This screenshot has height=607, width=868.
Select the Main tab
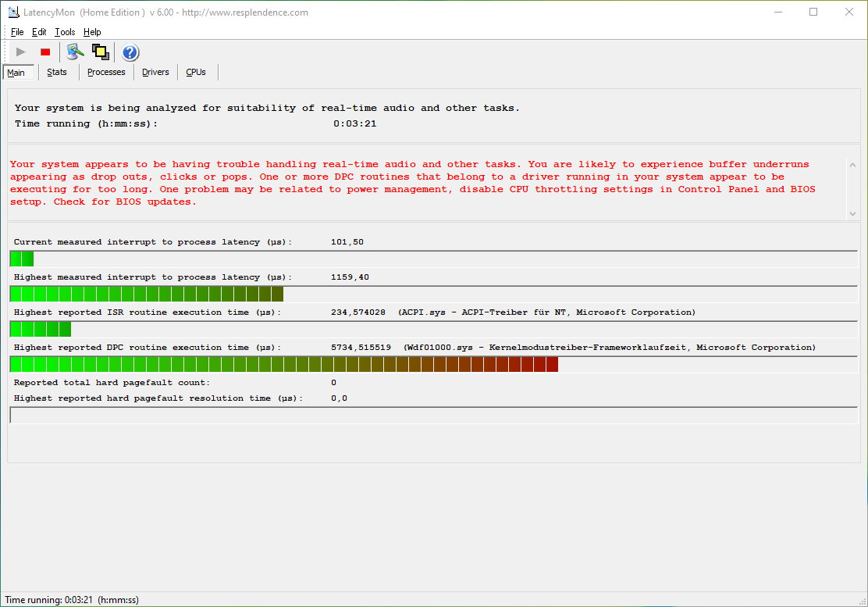pos(16,73)
